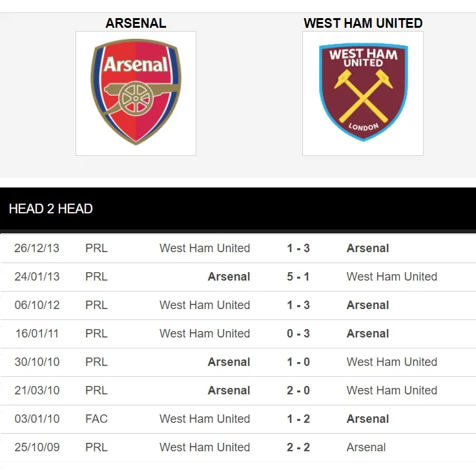Click the ARSENAL team name heading
The width and height of the screenshot is (476, 470).
[x=136, y=23]
